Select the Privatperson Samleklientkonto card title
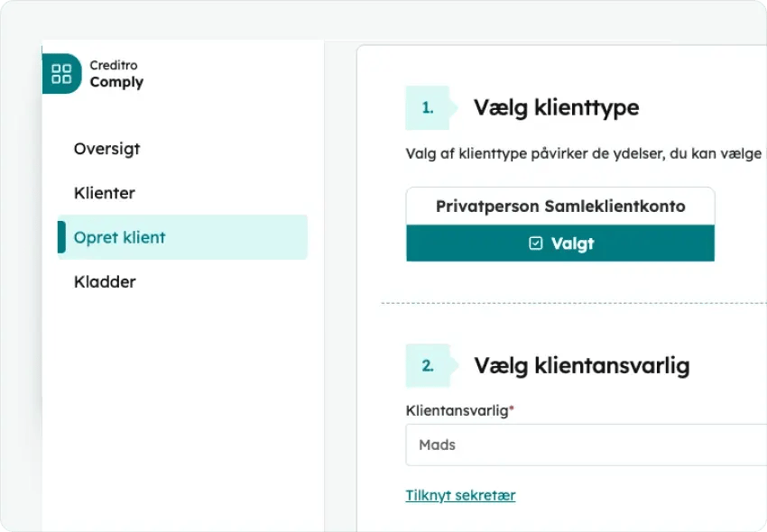Viewport: 767px width, 532px height. pos(560,206)
